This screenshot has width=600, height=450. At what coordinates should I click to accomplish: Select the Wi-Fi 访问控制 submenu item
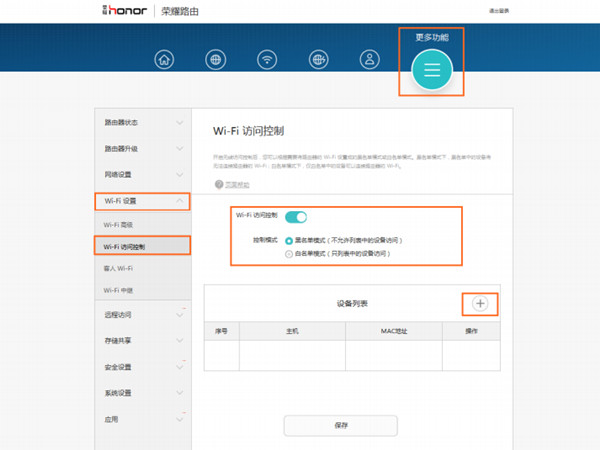coord(124,247)
